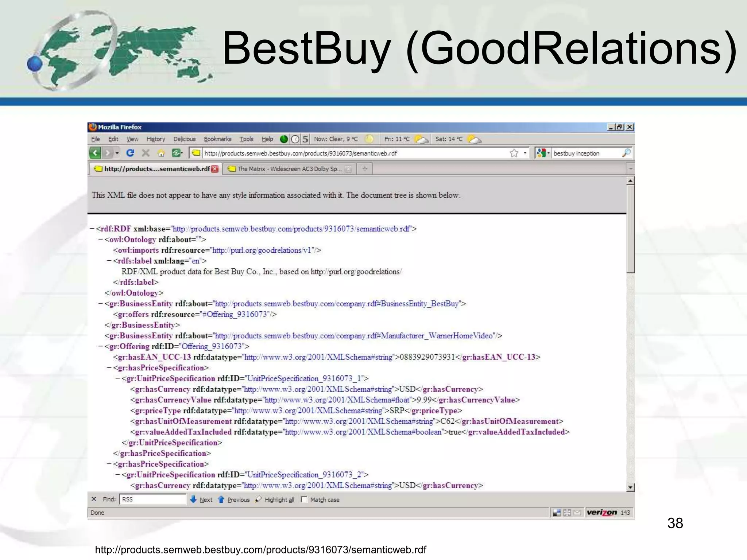Click the scrollbar up arrow

[630, 181]
